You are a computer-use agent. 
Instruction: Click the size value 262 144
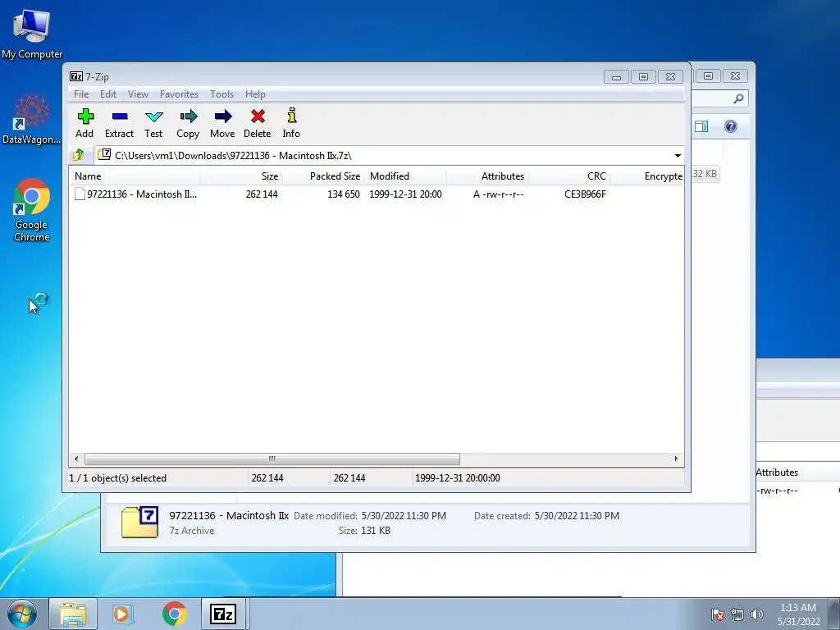262,194
